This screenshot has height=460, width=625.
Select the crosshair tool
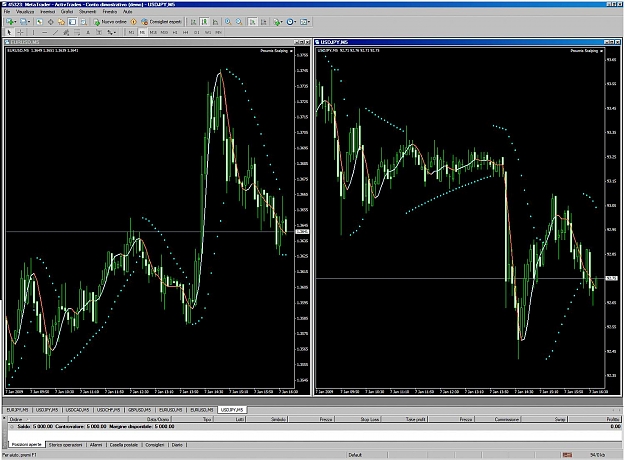pos(20,32)
